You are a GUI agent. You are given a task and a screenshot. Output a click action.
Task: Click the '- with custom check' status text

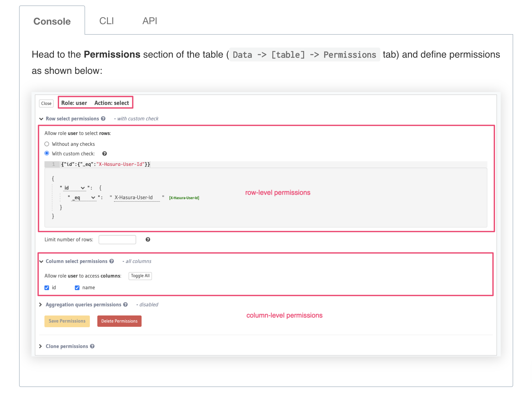[x=136, y=119]
